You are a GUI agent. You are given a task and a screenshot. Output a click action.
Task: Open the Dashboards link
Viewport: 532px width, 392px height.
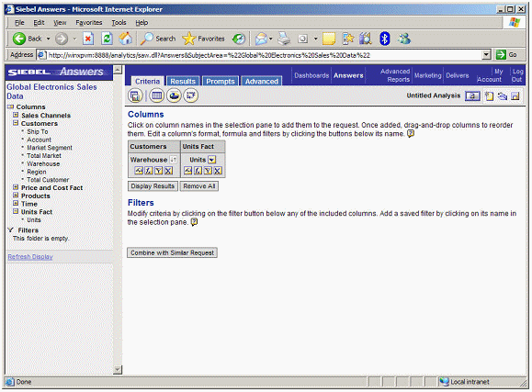311,75
